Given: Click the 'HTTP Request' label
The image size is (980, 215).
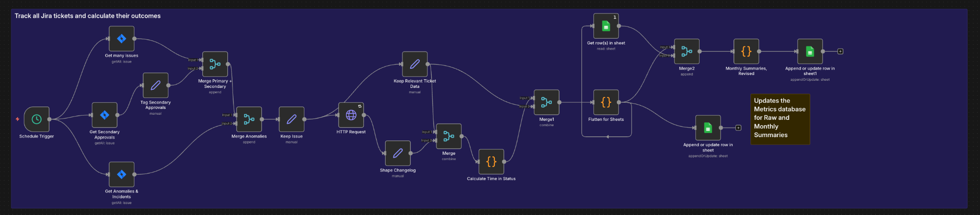Looking at the screenshot, I should [351, 132].
